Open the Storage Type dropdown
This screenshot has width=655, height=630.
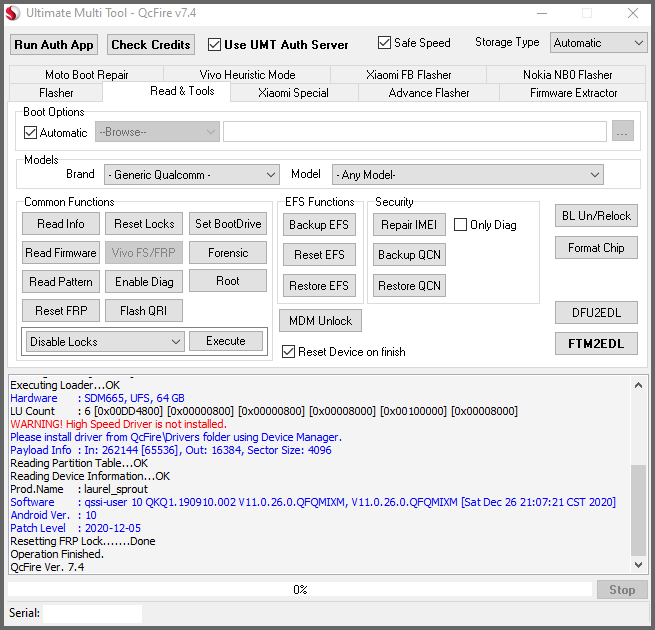click(598, 43)
